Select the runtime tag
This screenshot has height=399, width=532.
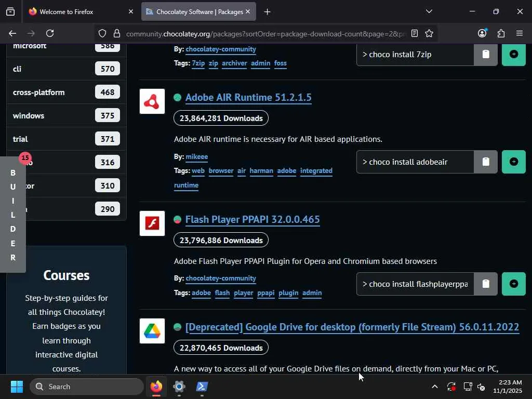click(187, 185)
